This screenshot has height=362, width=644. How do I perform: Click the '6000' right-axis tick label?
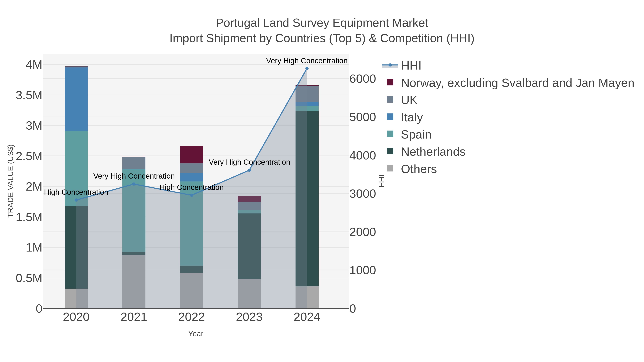pyautogui.click(x=363, y=79)
